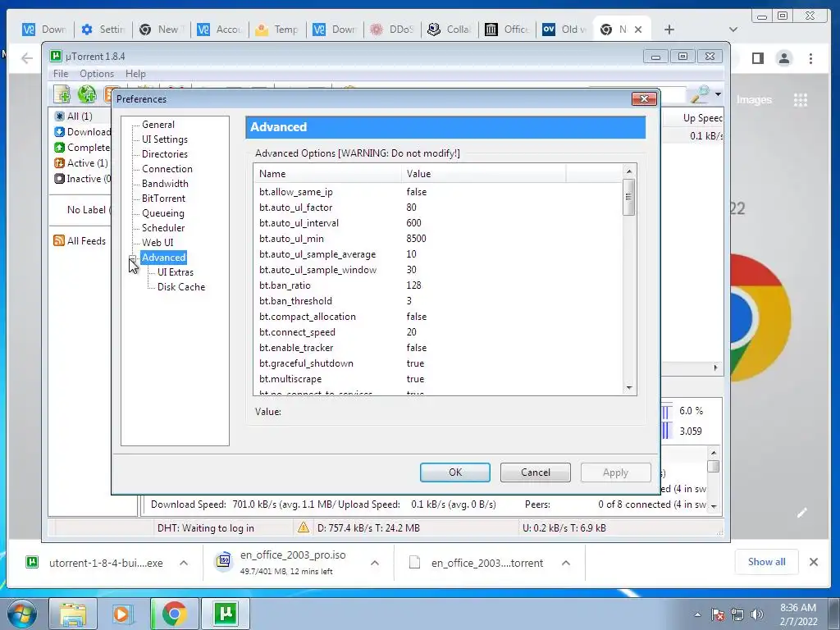Open All Feeds RSS item

pos(80,241)
